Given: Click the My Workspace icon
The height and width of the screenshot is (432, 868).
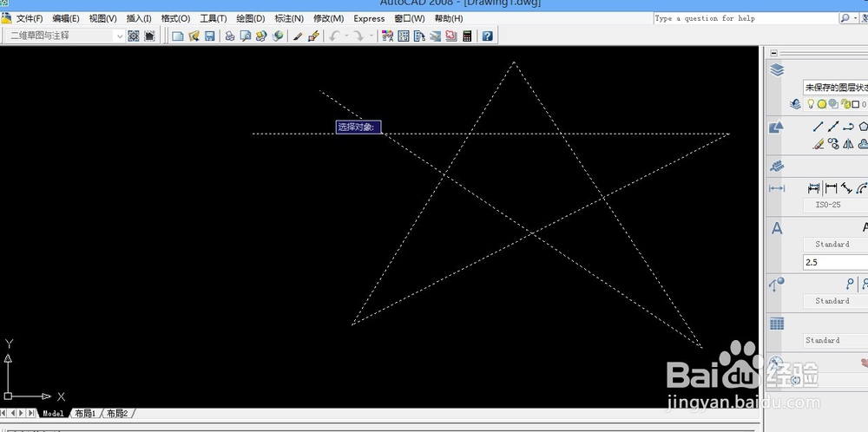Looking at the screenshot, I should click(149, 36).
